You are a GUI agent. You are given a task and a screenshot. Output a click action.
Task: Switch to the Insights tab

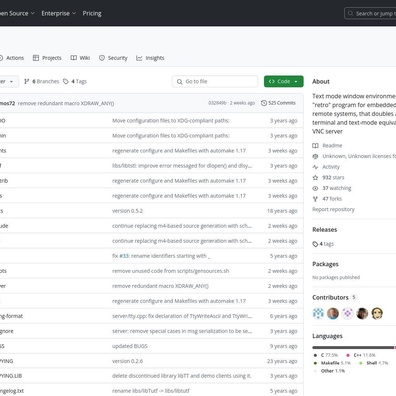click(x=150, y=58)
